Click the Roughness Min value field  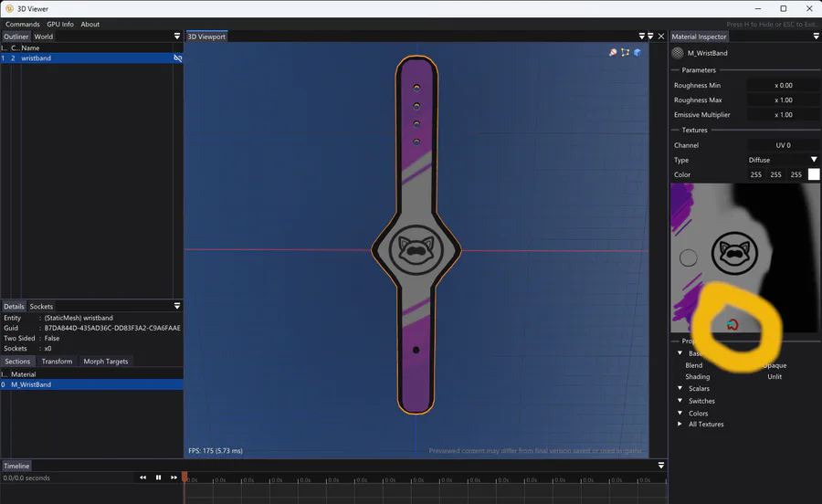click(784, 86)
